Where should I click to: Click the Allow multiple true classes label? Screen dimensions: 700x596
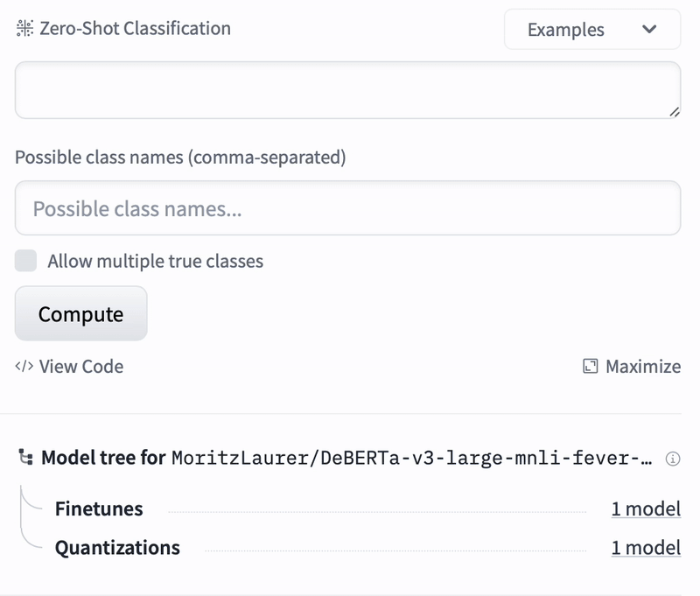click(x=156, y=261)
